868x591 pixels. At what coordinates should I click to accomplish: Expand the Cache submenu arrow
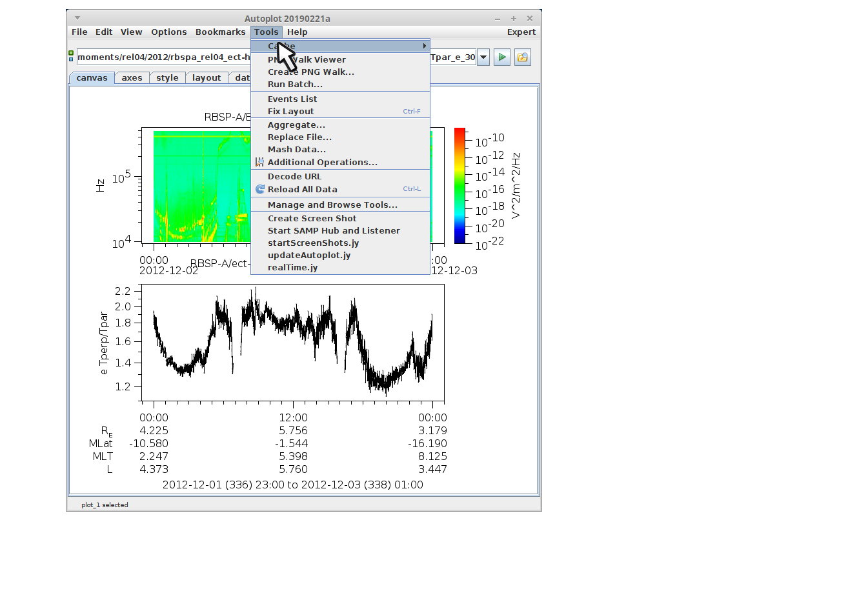click(424, 46)
